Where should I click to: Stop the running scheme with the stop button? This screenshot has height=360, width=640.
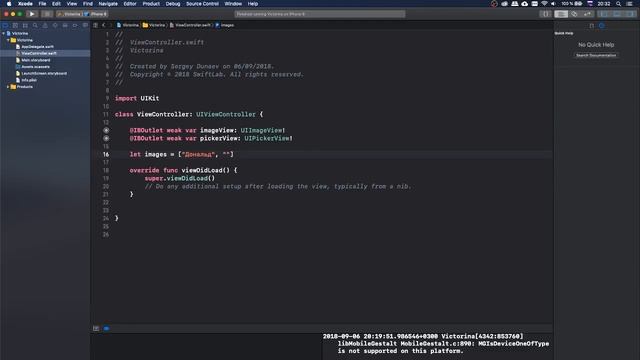(x=47, y=14)
